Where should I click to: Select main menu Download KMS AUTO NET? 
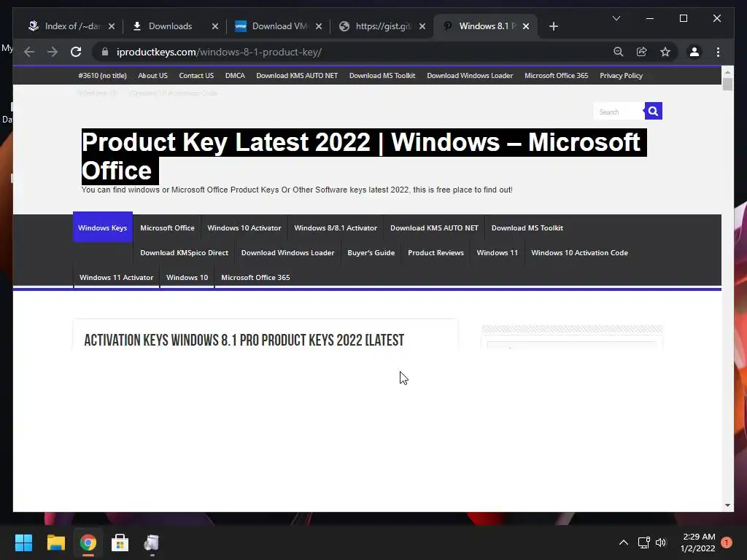(434, 227)
